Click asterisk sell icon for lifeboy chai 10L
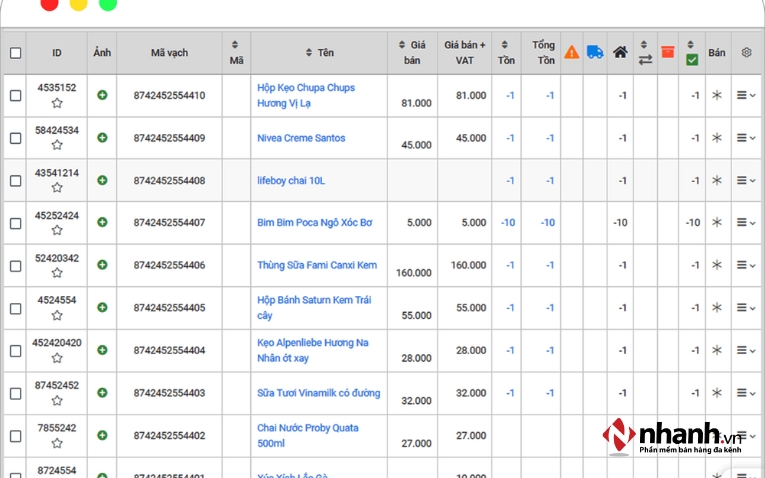 pos(716,180)
